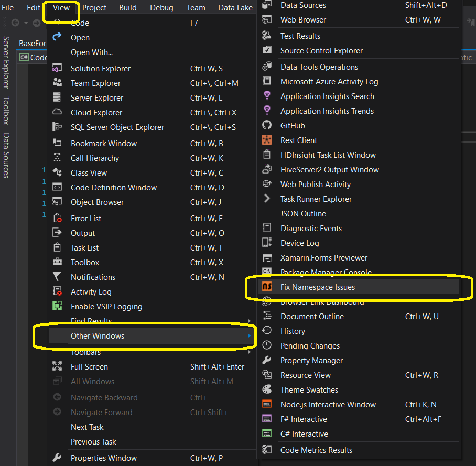This screenshot has width=476, height=466.
Task: Open Cloud Explorer via its cloud icon
Action: (x=57, y=112)
